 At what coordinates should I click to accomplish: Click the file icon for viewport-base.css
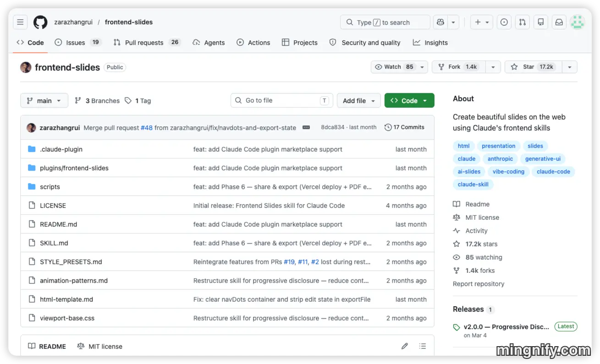click(x=32, y=318)
